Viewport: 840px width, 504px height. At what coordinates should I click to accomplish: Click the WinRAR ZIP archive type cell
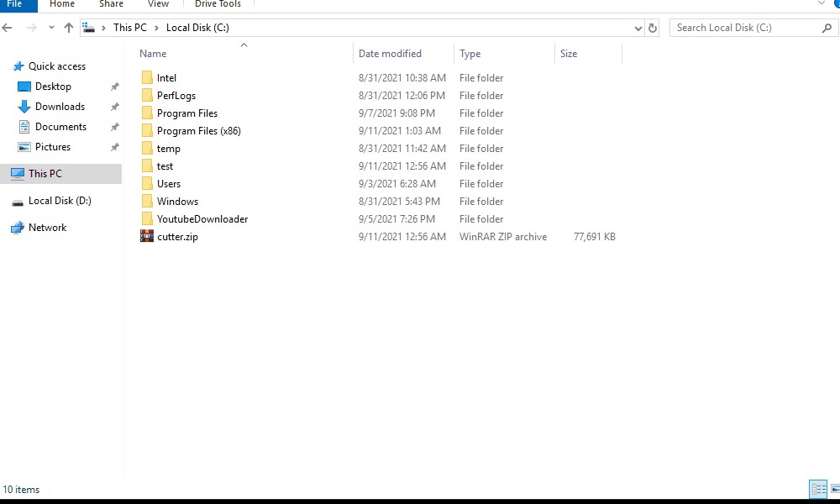tap(503, 237)
